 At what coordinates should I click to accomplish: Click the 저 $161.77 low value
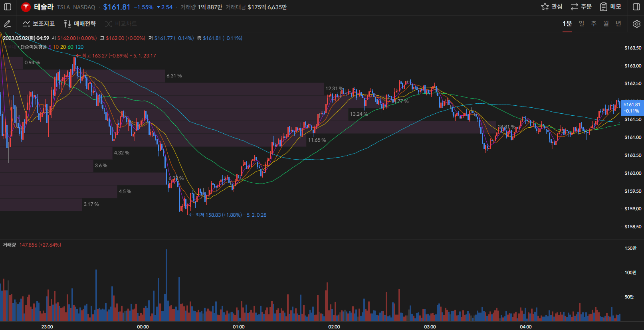click(x=171, y=38)
